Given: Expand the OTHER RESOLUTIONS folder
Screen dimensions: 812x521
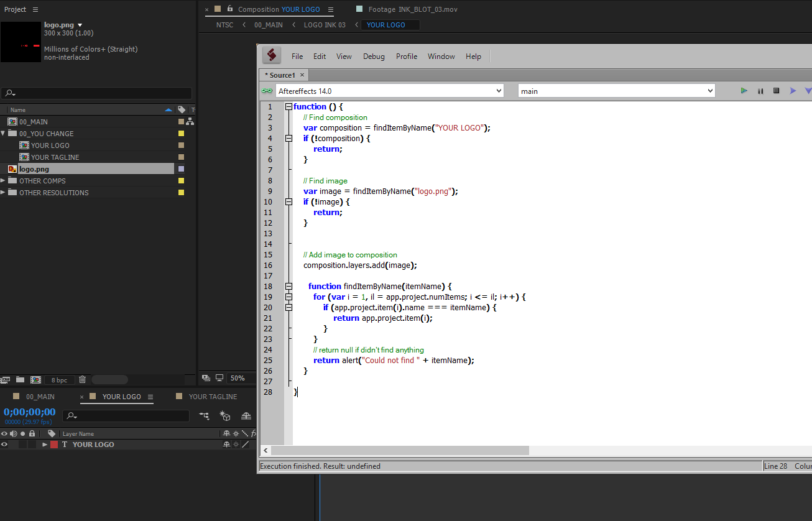Looking at the screenshot, I should [3, 193].
